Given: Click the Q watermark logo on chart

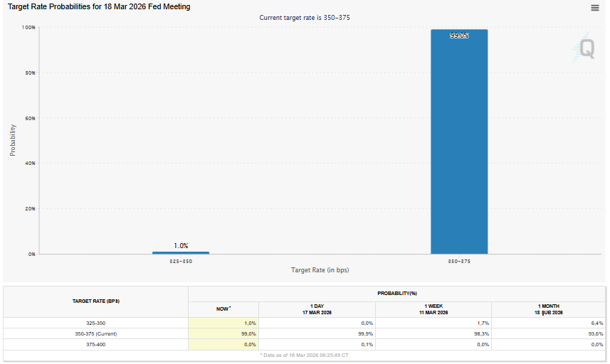Looking at the screenshot, I should point(585,48).
